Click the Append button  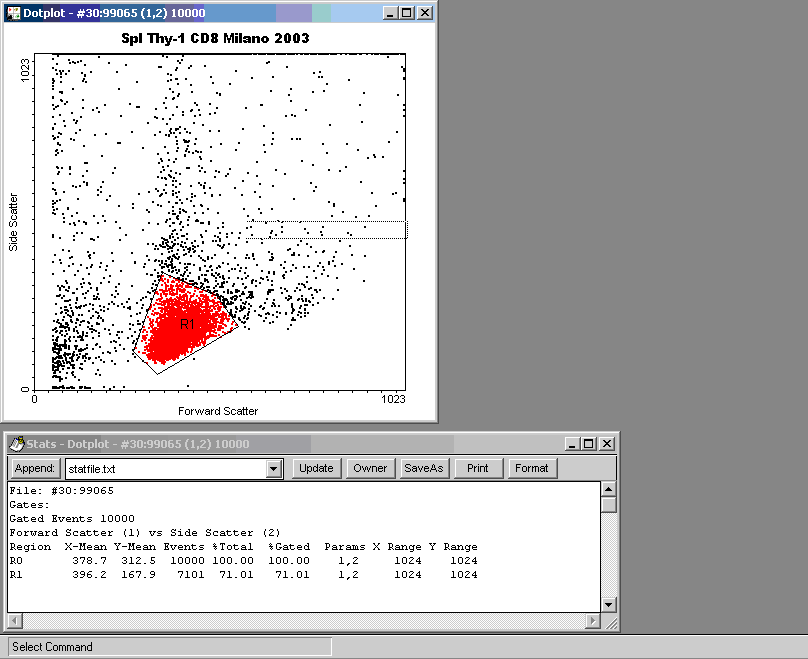pyautogui.click(x=35, y=468)
